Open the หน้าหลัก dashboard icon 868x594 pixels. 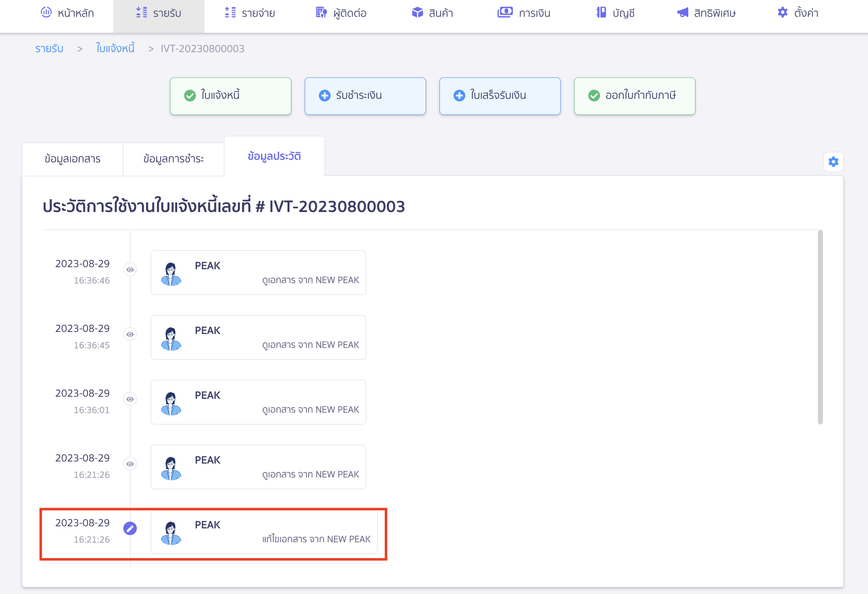(46, 12)
